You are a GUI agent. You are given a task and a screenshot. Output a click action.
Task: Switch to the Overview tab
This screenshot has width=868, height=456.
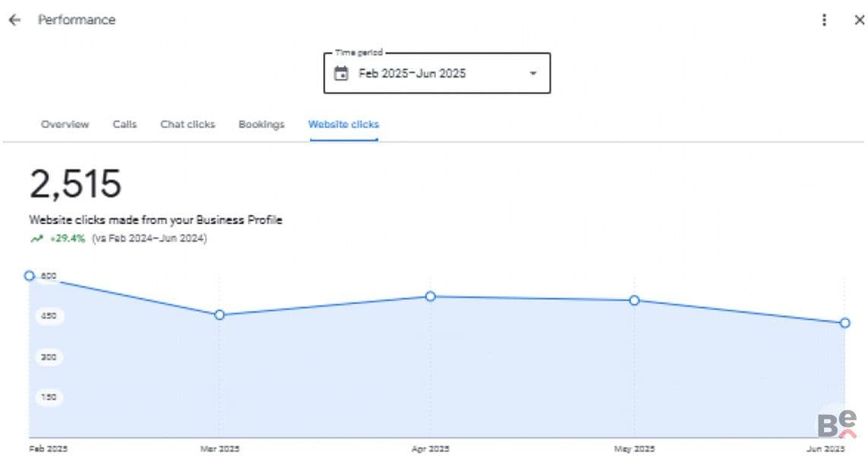65,124
